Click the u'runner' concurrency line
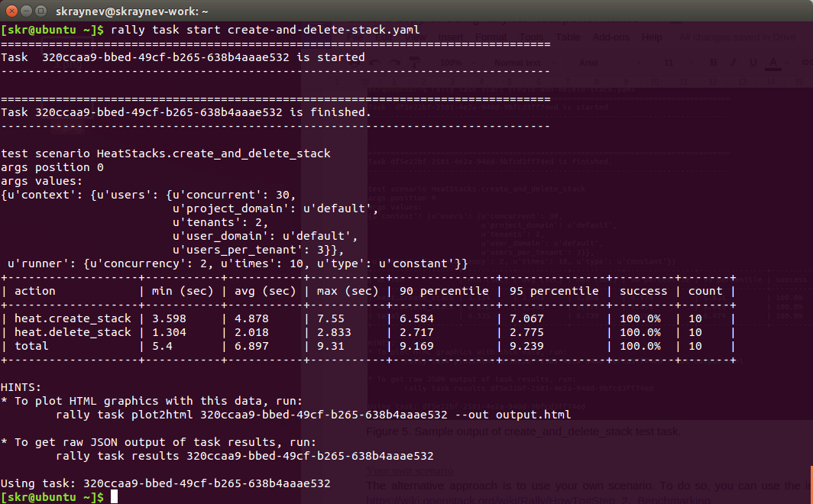Viewport: 813px width, 504px height. click(x=238, y=263)
